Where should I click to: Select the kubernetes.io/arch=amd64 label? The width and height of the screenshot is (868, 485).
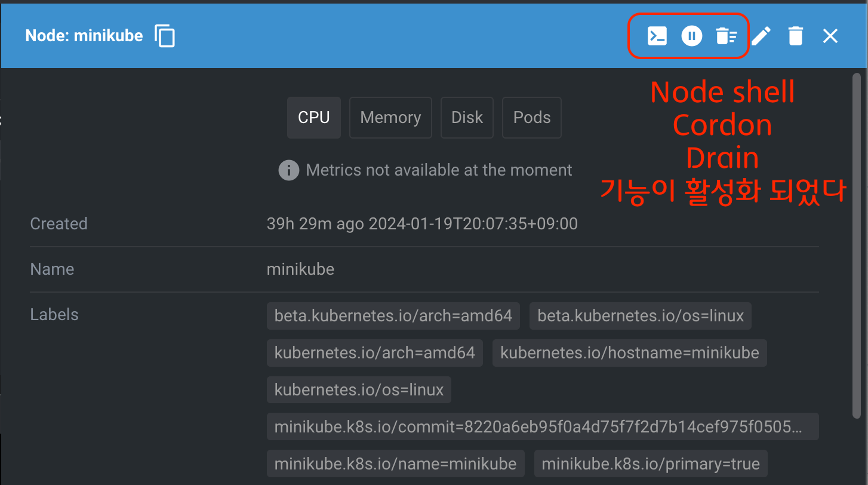(x=375, y=353)
